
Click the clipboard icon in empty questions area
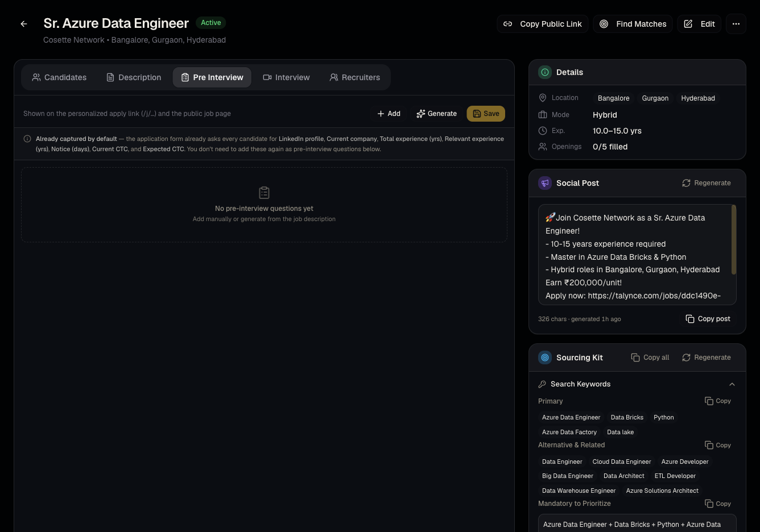coord(264,193)
